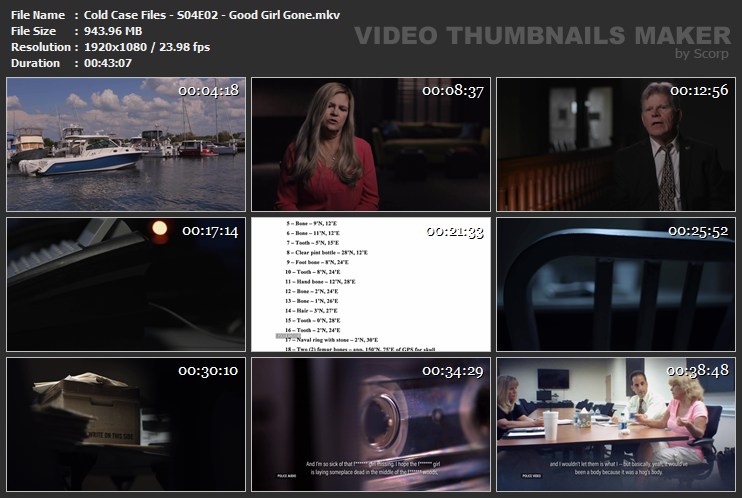Click the line '17 – Naval ring with stone'
The image size is (742, 498).
(x=331, y=340)
